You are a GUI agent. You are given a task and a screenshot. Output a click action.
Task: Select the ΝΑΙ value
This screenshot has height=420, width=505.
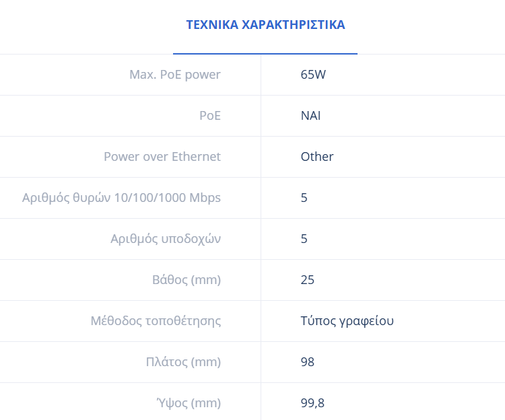(310, 116)
